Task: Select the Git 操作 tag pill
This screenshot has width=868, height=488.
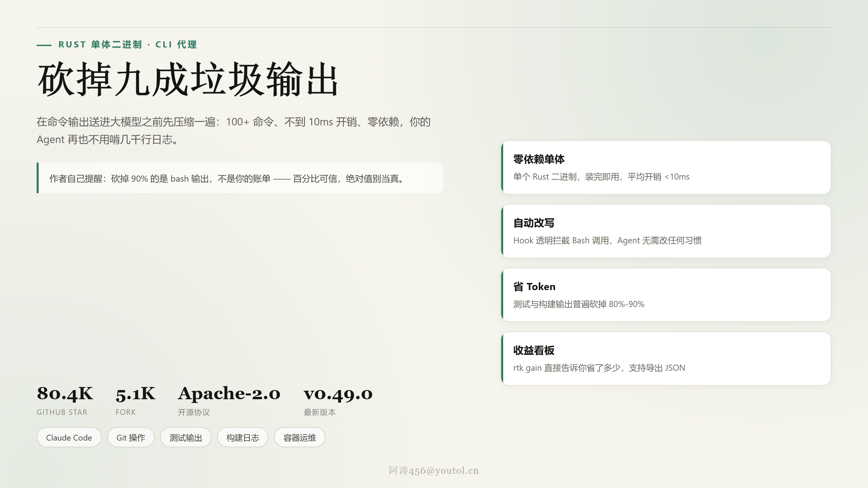Action: click(x=131, y=437)
